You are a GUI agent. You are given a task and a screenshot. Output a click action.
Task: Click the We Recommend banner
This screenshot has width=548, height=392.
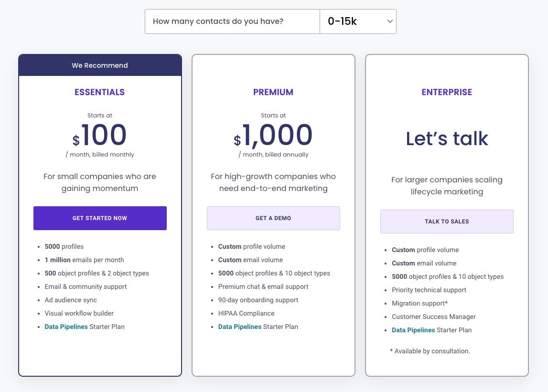click(x=100, y=65)
